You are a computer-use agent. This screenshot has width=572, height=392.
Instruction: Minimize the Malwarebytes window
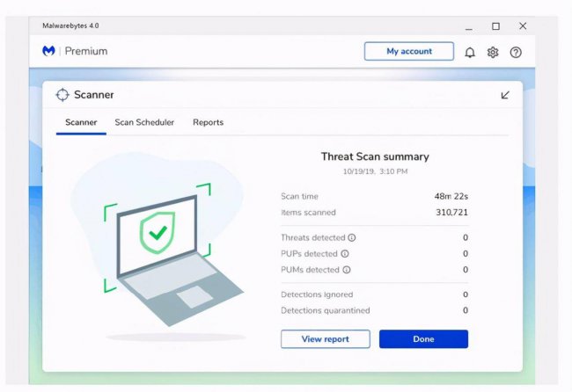[x=469, y=28]
